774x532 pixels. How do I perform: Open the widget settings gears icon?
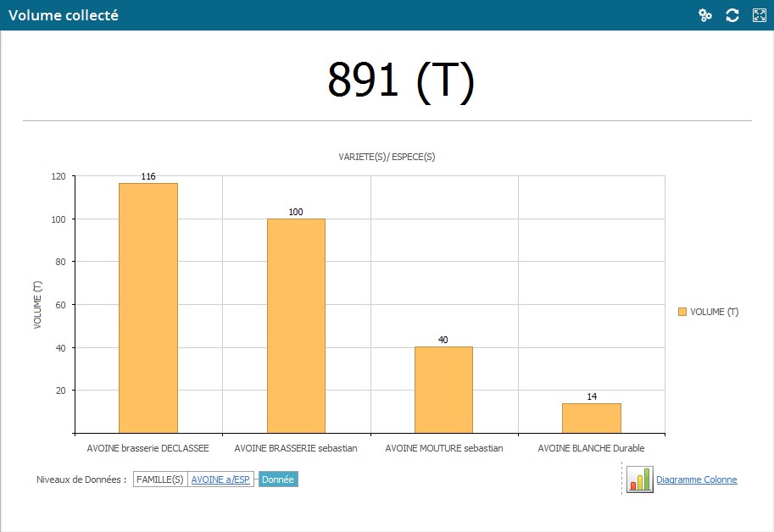[704, 15]
